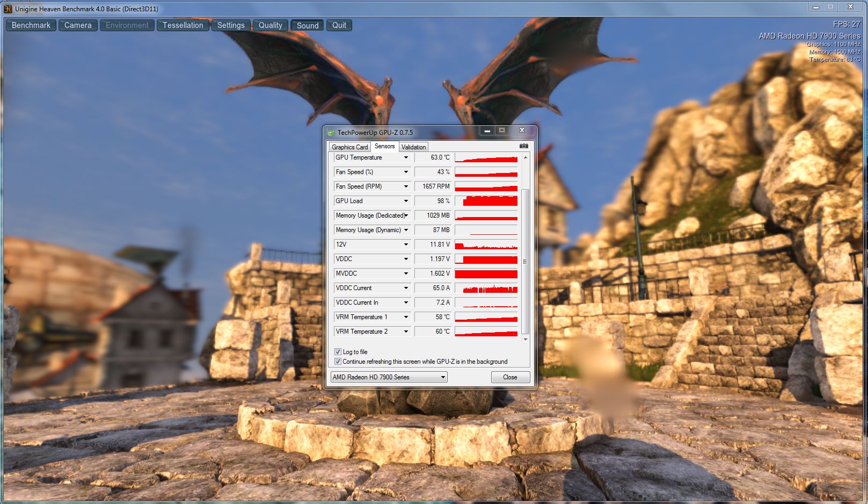Open AMD Radeon HD 7900 Series selector

coord(389,377)
